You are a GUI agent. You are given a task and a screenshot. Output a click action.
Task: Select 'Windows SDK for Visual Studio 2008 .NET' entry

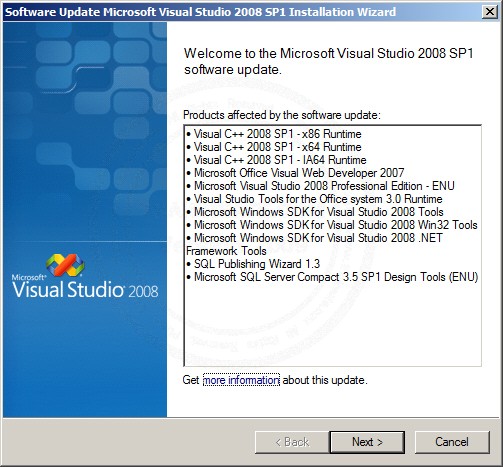point(315,244)
